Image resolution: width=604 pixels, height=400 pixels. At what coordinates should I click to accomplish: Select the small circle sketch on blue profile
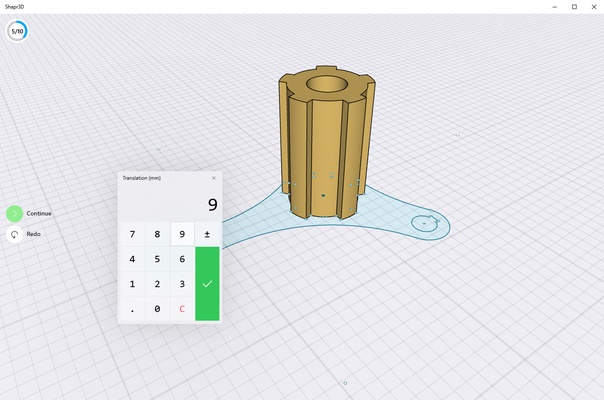click(424, 224)
